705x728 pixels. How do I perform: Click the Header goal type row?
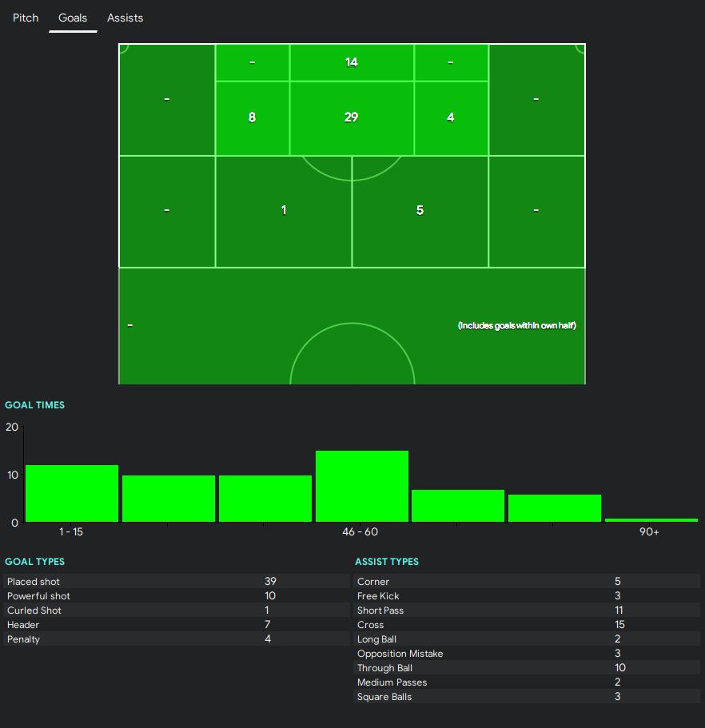tap(176, 625)
